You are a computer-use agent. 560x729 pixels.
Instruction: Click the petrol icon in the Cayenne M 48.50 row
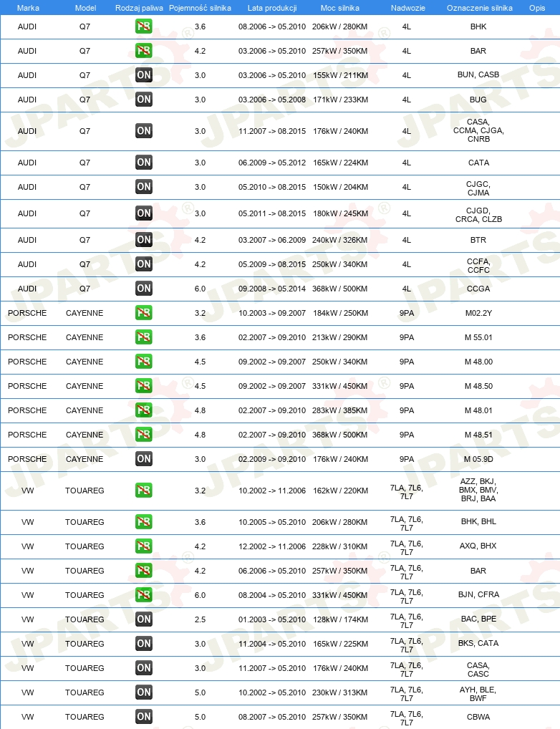click(144, 385)
